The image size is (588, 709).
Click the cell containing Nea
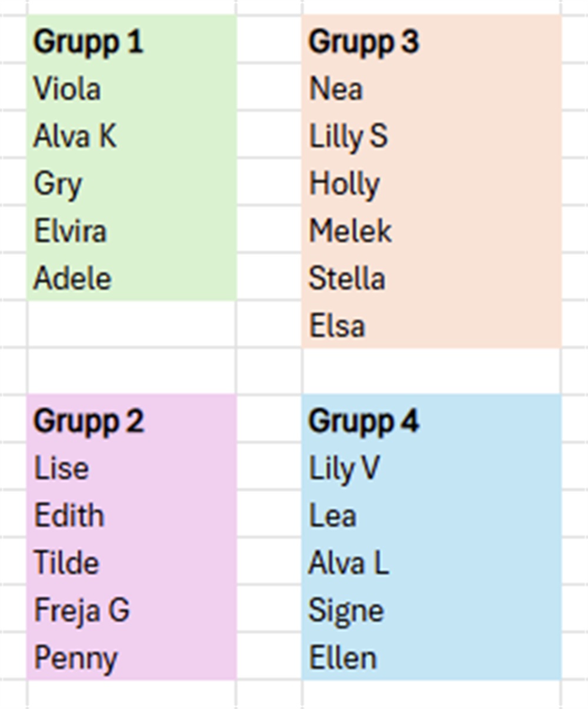click(336, 89)
